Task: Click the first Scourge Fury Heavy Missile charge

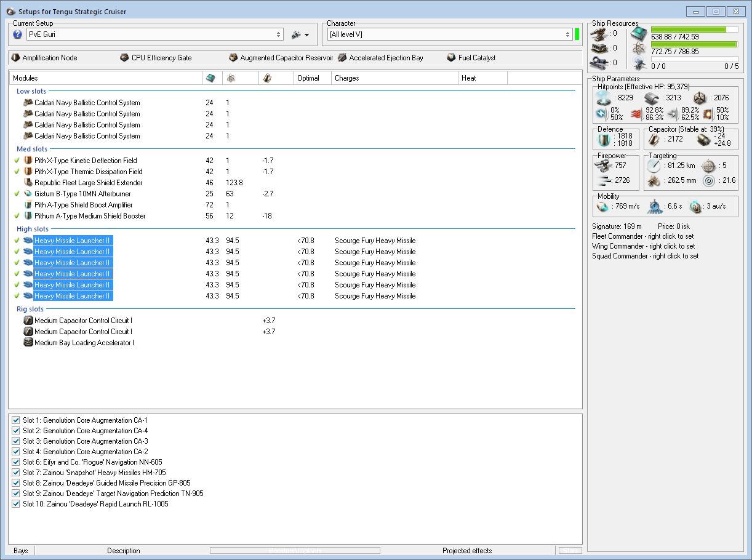Action: (x=375, y=240)
